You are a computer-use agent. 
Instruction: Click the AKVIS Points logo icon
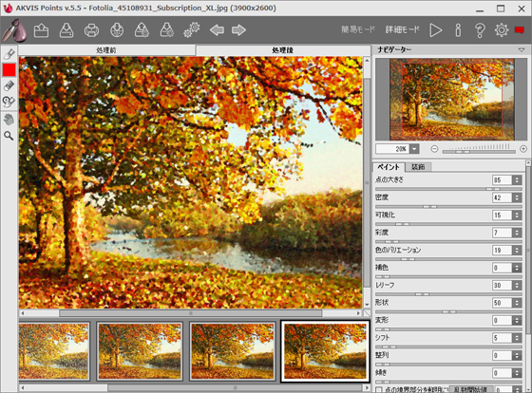[14, 30]
